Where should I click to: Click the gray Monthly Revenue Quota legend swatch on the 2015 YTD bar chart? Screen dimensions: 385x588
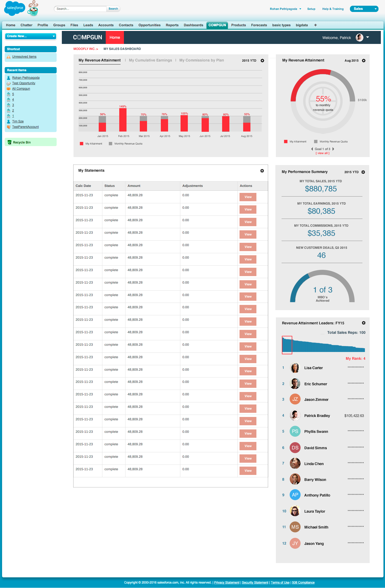click(110, 143)
